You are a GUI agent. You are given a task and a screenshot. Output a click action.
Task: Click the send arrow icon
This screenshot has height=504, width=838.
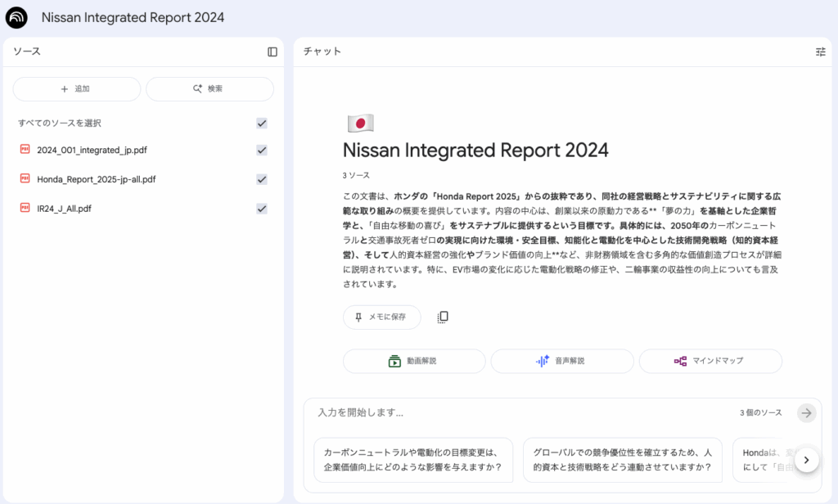point(807,413)
